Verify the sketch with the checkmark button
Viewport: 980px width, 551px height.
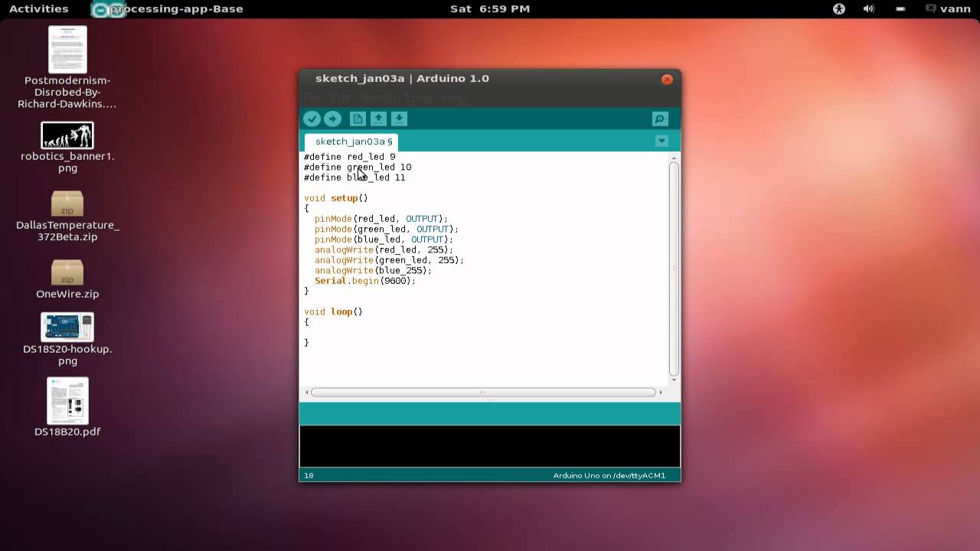coord(312,119)
